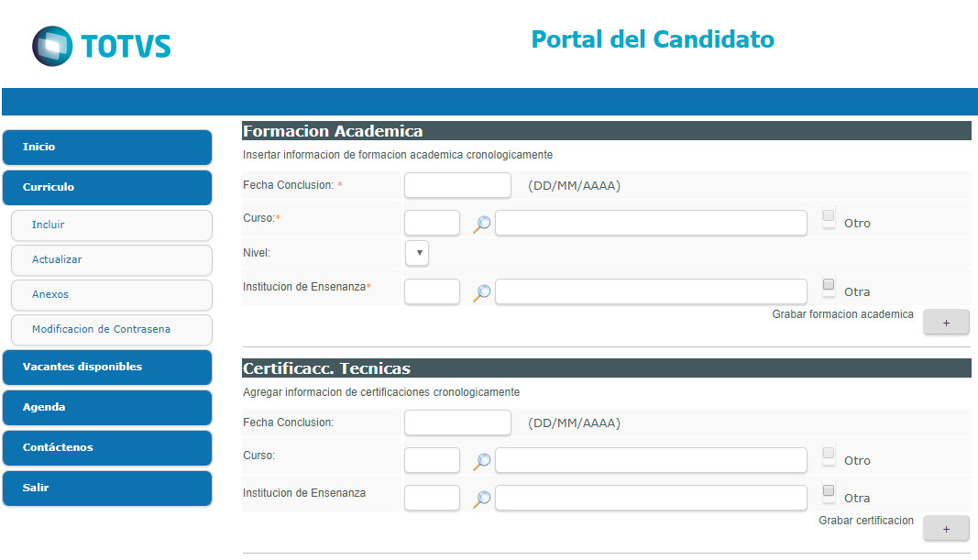Click the Curso search magnifier in Certificacc. Tecnicas
The width and height of the screenshot is (978, 560).
481,461
